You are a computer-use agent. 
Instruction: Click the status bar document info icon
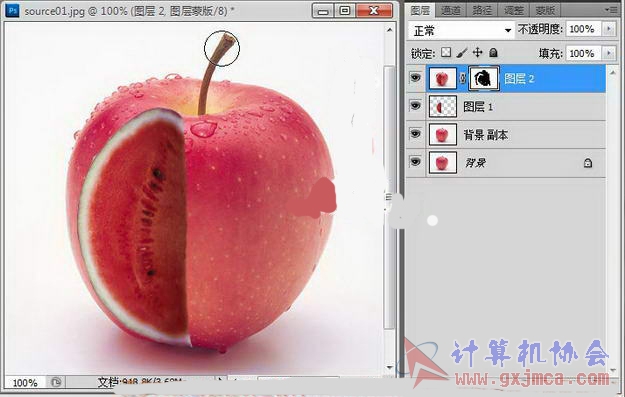click(x=56, y=383)
